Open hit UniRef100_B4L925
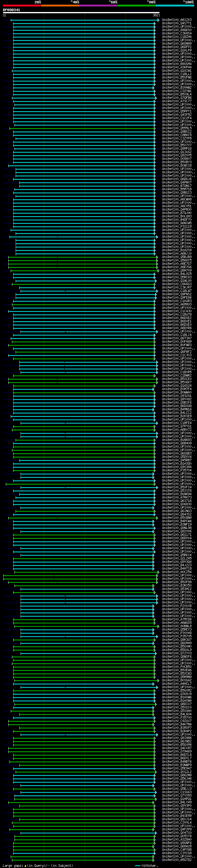The width and height of the screenshot is (197, 868). click(177, 274)
